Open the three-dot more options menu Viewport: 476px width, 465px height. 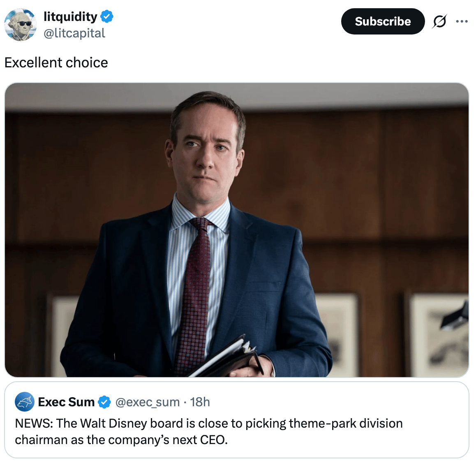462,21
